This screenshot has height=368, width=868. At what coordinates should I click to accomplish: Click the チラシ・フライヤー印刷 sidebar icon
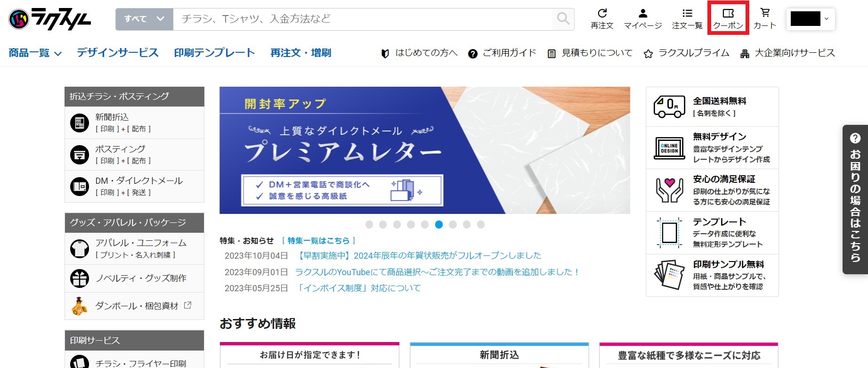[80, 362]
